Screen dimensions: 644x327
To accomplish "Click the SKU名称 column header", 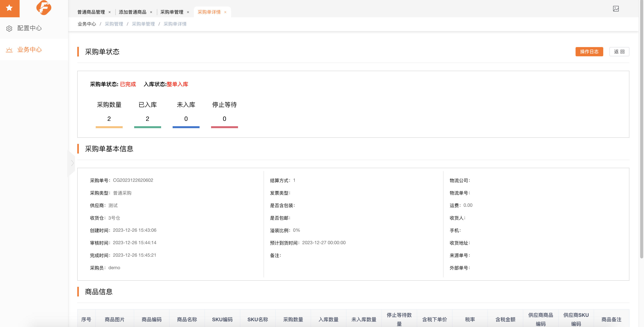I will [257, 320].
